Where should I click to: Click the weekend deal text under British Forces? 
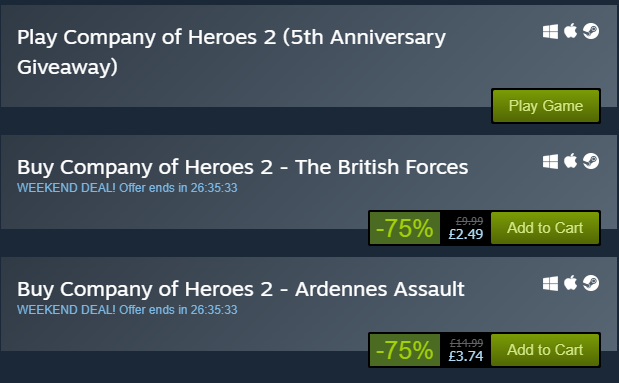(127, 188)
